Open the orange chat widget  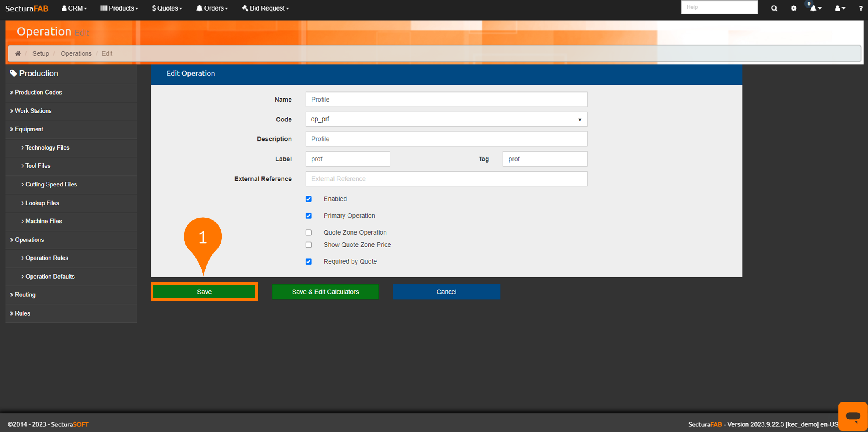[x=853, y=416]
